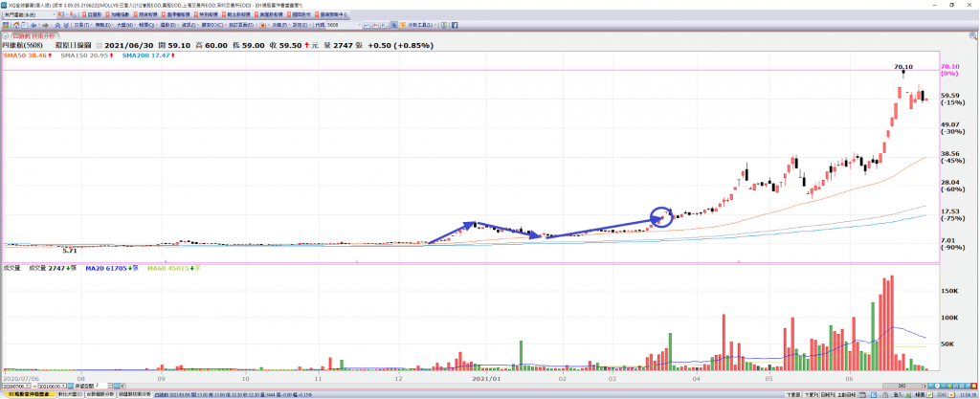Click the 還原日線圖 chart type label
The height and width of the screenshot is (399, 980).
pyautogui.click(x=75, y=46)
